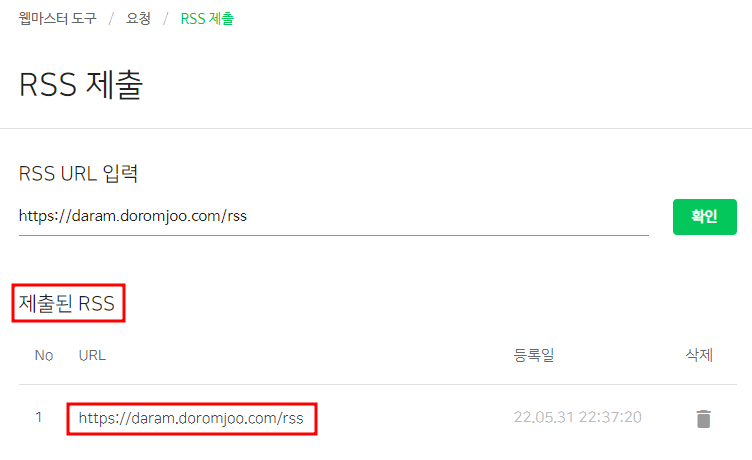Open the 웹마스터 도구 breadcrumb link
This screenshot has height=460, width=752.
(58, 19)
